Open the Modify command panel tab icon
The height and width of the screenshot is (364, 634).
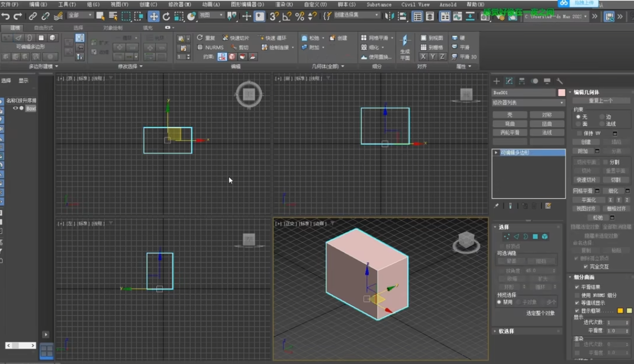coord(509,81)
